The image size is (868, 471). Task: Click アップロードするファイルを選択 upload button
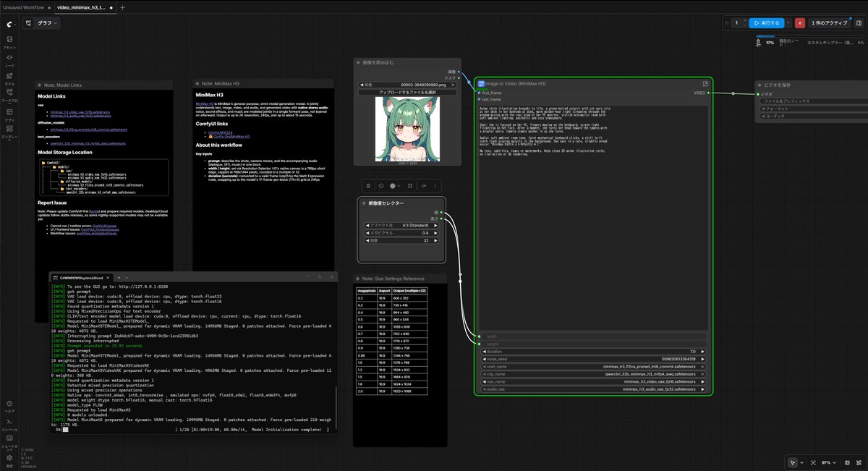click(408, 93)
